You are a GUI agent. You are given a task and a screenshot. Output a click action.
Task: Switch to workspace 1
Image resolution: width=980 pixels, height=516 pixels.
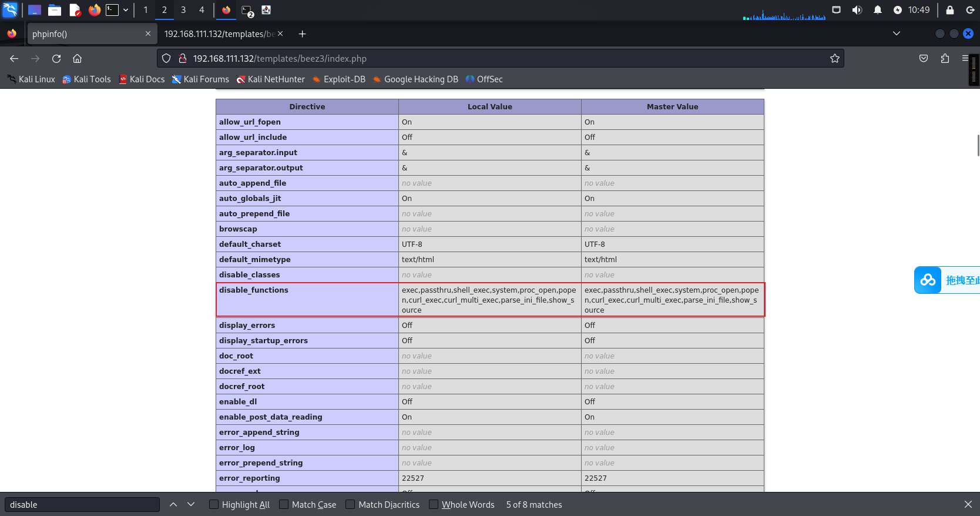pyautogui.click(x=146, y=10)
